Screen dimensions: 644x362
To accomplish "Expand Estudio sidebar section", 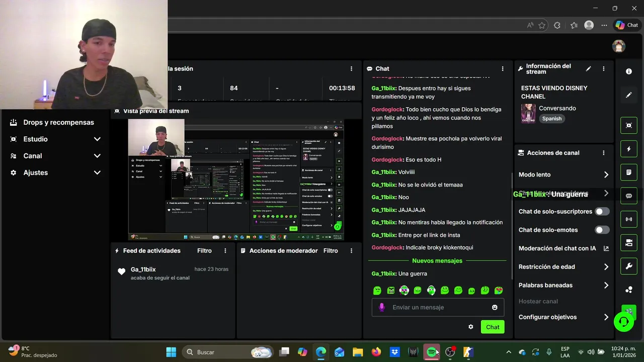I will pyautogui.click(x=55, y=139).
